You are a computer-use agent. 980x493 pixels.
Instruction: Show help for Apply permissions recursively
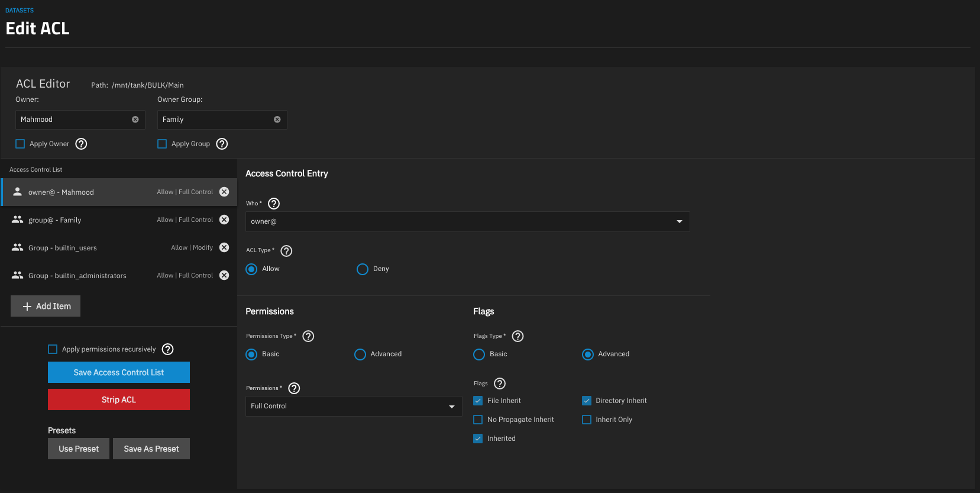point(168,349)
